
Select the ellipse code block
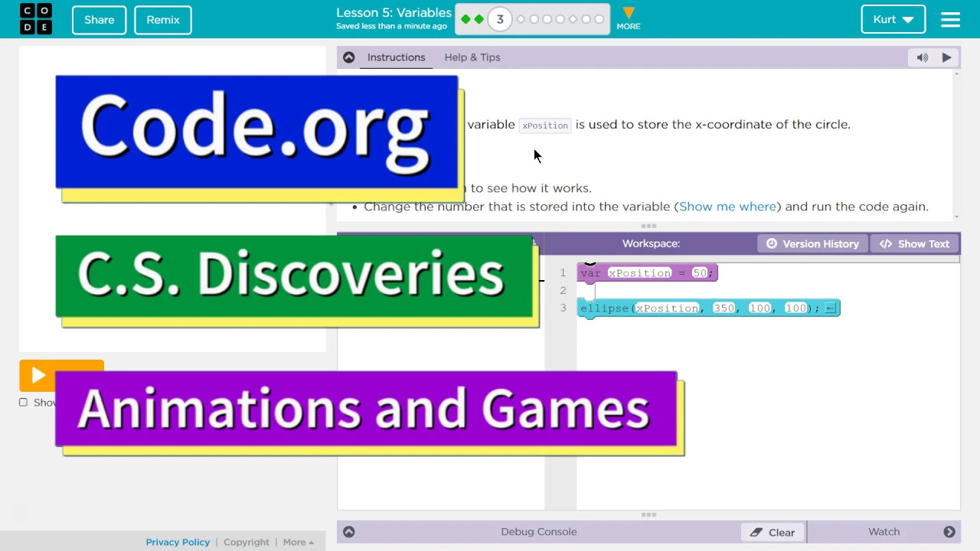[x=708, y=308]
